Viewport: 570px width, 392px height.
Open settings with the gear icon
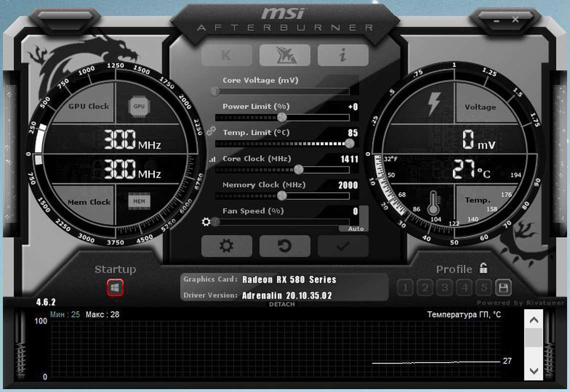coord(226,246)
